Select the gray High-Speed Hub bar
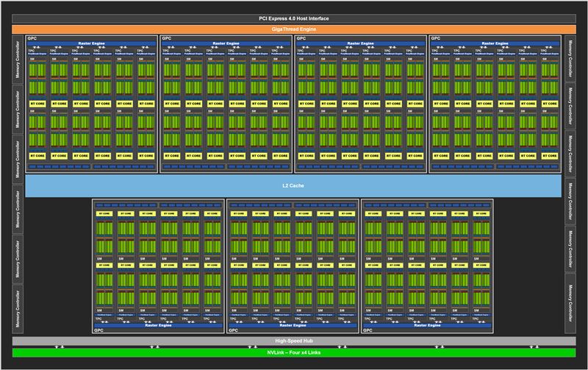Image resolution: width=588 pixels, height=370 pixels. pyautogui.click(x=294, y=341)
